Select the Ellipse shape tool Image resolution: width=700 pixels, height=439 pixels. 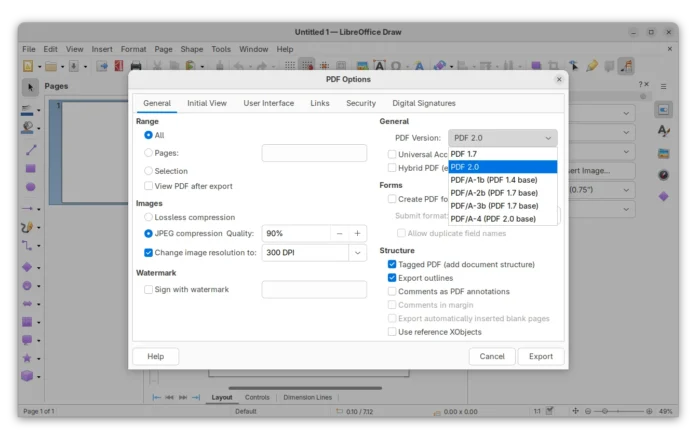30,186
